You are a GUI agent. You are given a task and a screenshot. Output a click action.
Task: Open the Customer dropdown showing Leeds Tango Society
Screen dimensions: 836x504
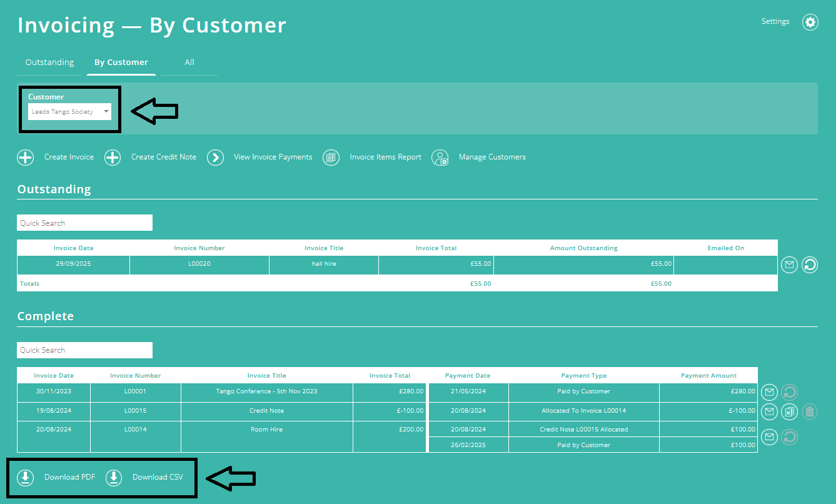coord(69,111)
